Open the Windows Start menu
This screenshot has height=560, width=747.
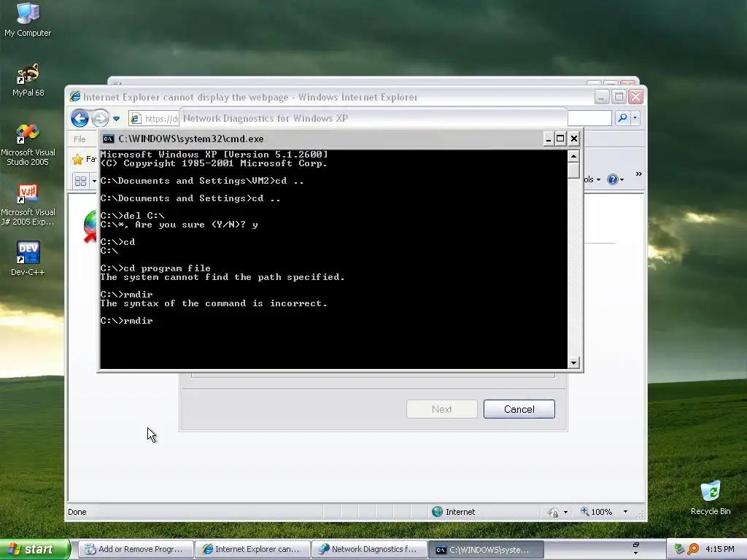pos(35,549)
